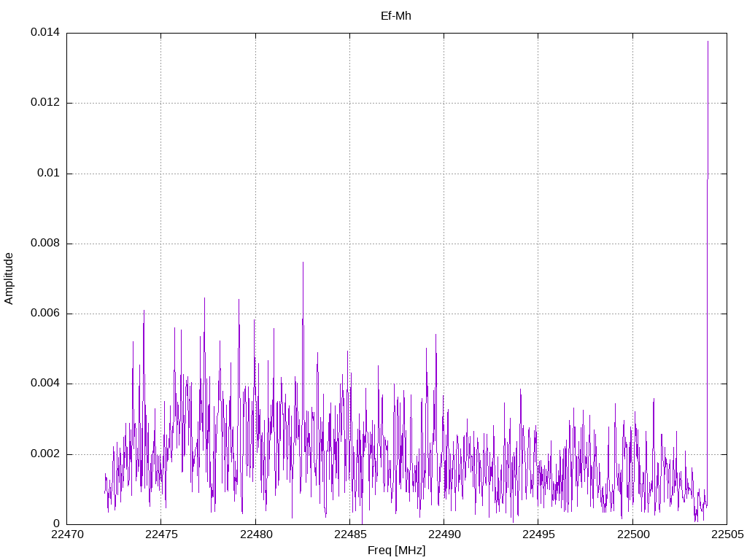Click the 0.012 y-axis tick label

pos(44,103)
